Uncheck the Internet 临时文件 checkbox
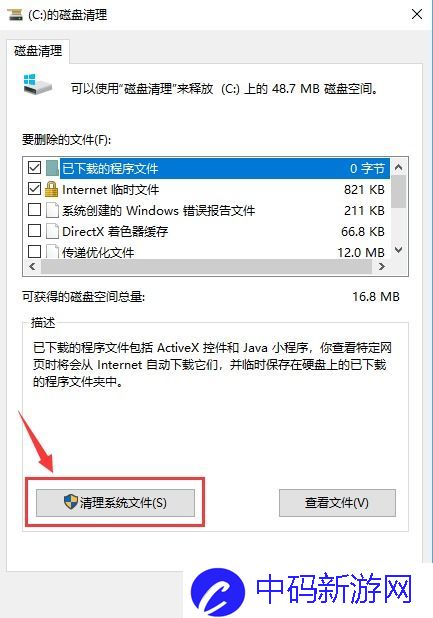This screenshot has height=618, width=433. click(x=34, y=189)
